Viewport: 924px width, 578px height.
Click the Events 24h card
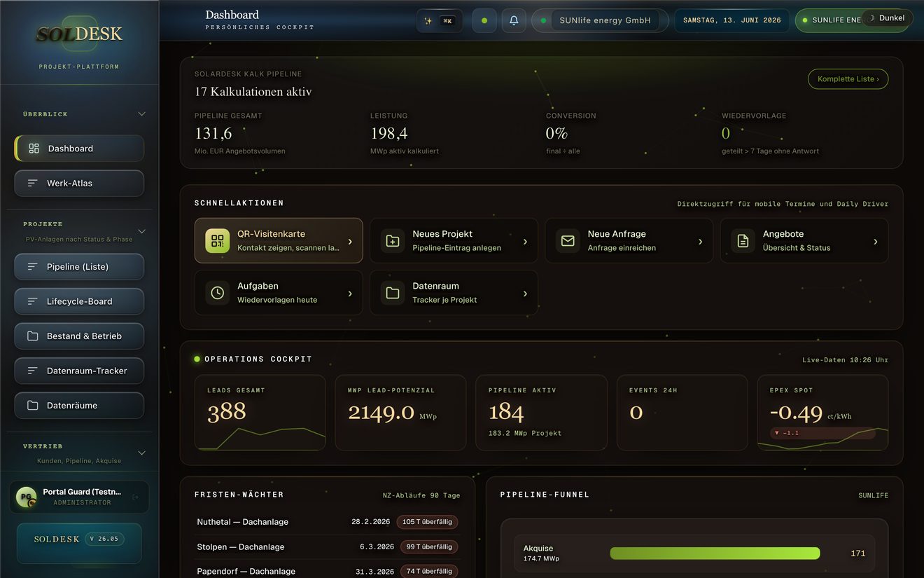pyautogui.click(x=682, y=413)
